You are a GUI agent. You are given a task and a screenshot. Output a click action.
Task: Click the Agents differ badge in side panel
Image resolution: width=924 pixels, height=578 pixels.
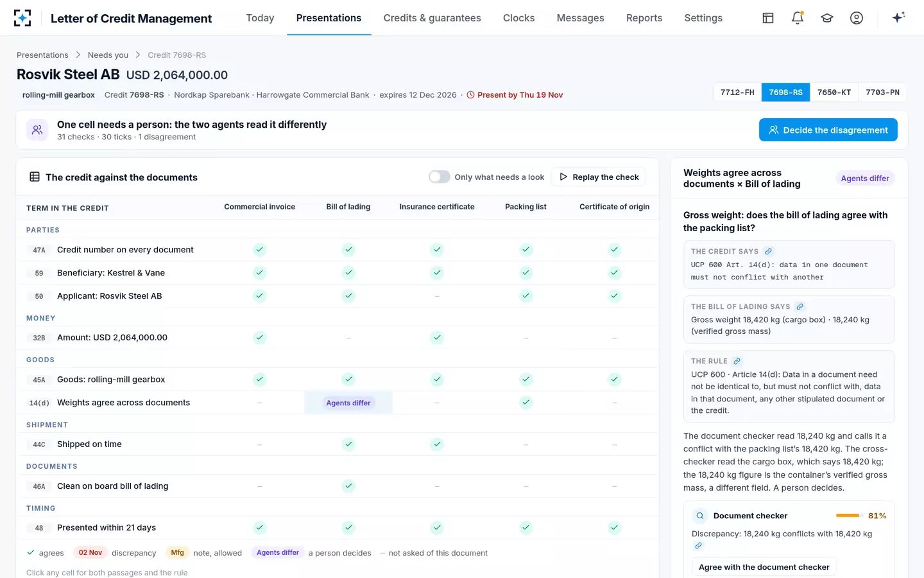[865, 179]
